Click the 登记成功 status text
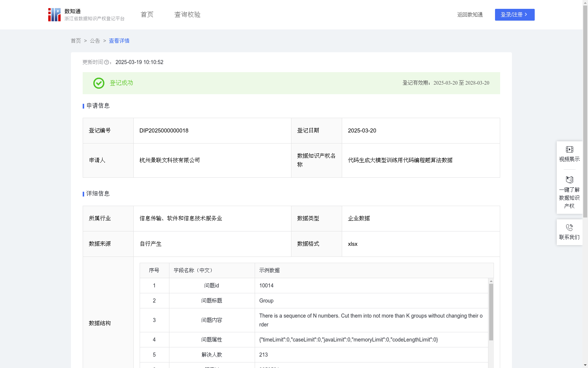The height and width of the screenshot is (368, 588). coord(121,83)
